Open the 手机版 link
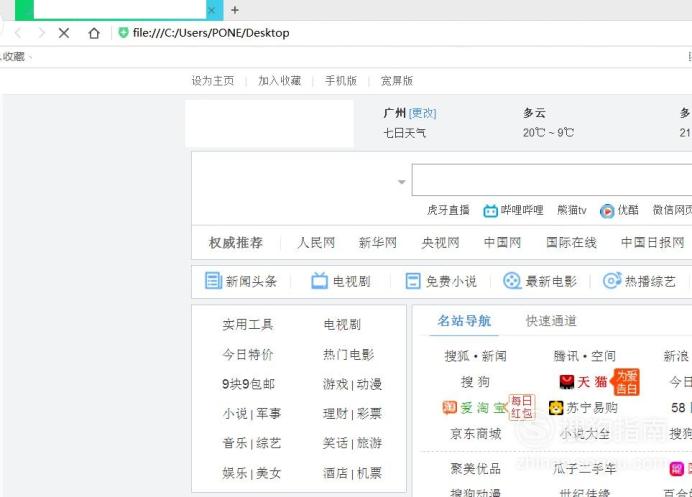692x497 pixels. 341,81
